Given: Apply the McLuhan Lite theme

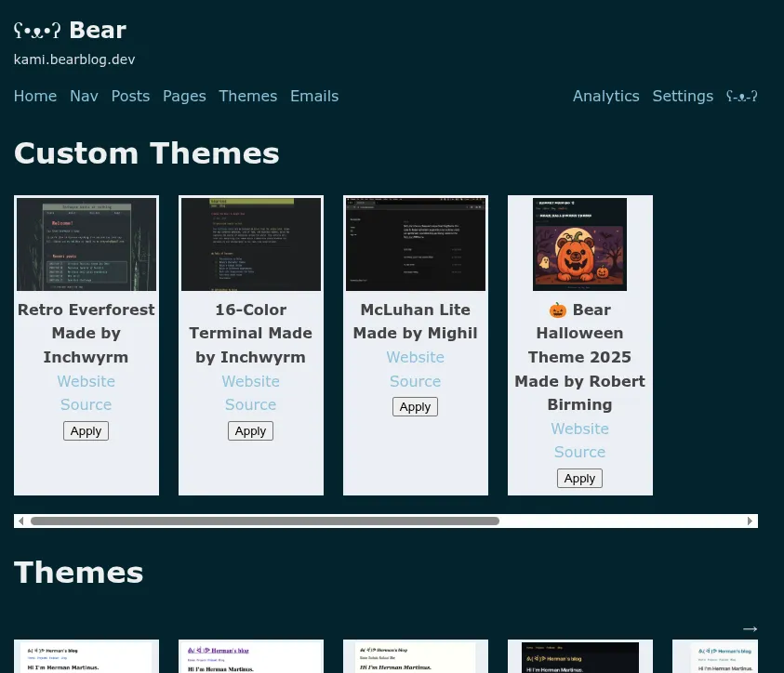Looking at the screenshot, I should pyautogui.click(x=415, y=406).
